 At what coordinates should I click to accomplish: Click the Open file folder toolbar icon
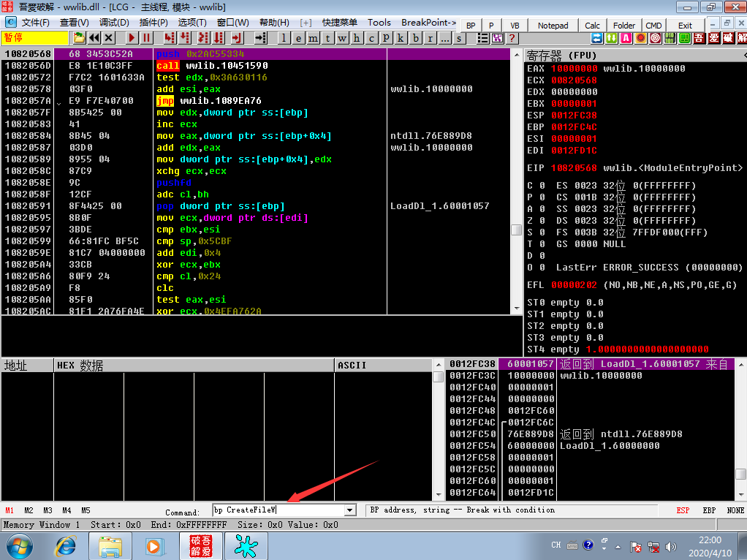79,38
